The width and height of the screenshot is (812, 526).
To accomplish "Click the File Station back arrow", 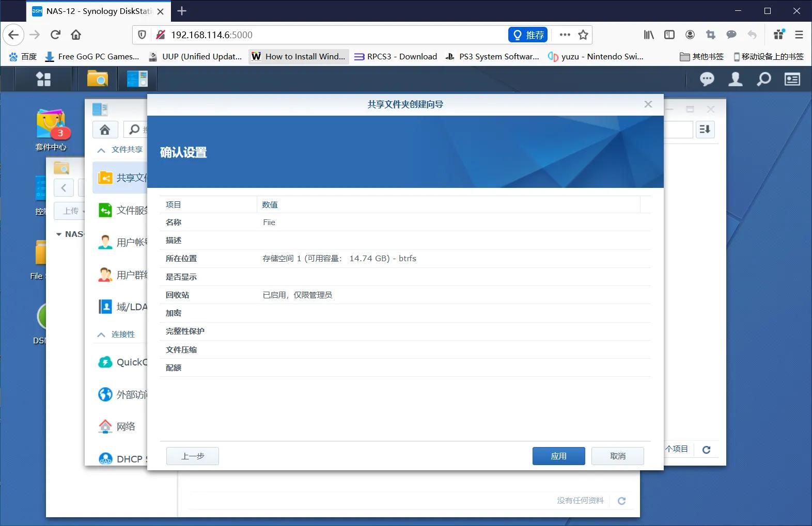I will pos(64,187).
